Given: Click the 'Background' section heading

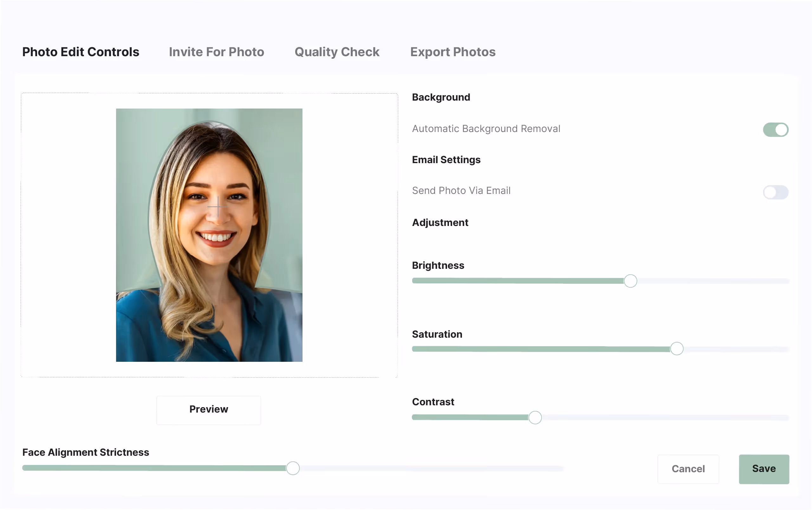Looking at the screenshot, I should [441, 97].
